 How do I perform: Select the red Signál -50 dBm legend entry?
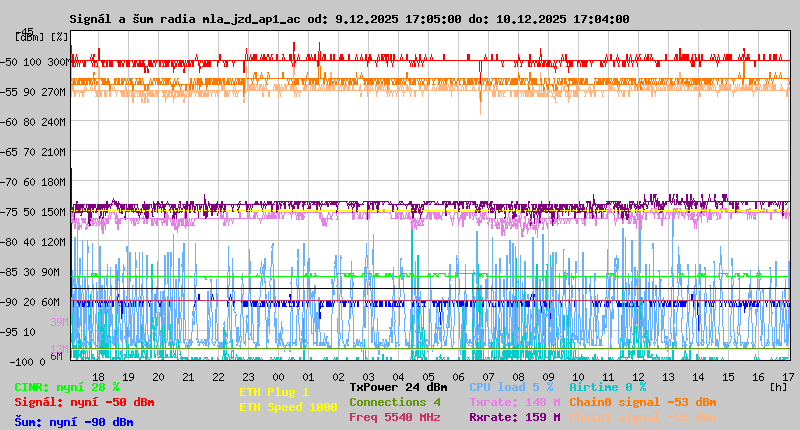(x=84, y=402)
